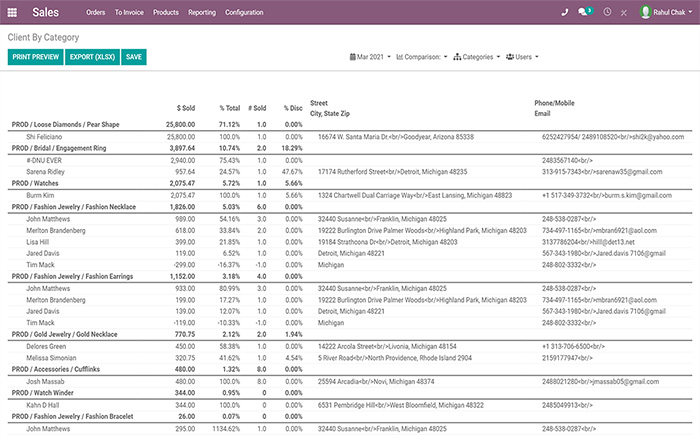Click the 17174 Rutherford Street address

392,172
